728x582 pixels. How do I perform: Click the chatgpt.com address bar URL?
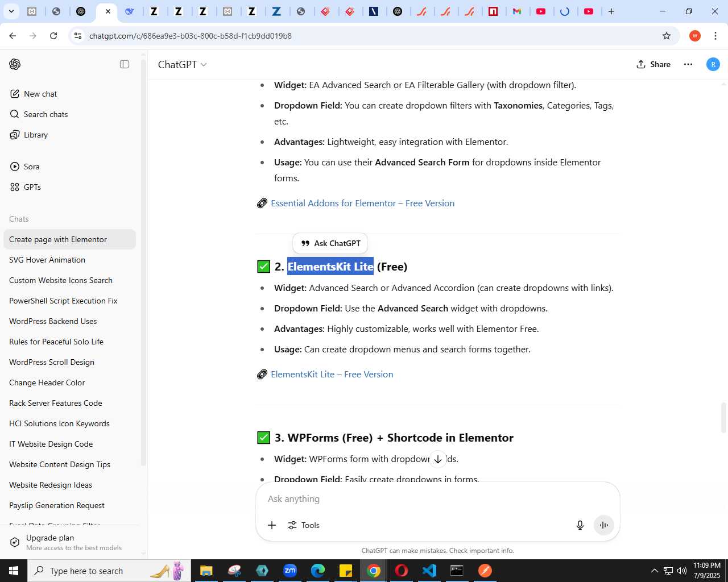tap(191, 36)
